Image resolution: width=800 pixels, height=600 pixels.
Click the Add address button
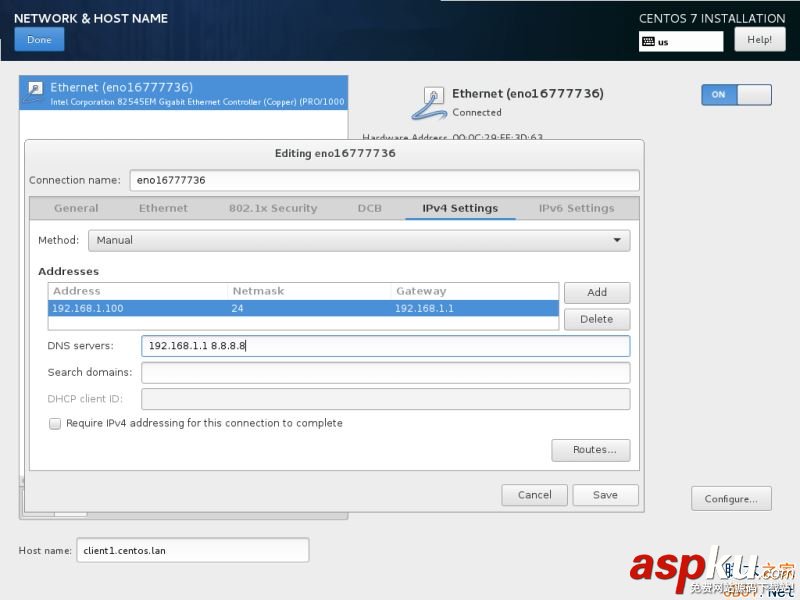(x=597, y=292)
